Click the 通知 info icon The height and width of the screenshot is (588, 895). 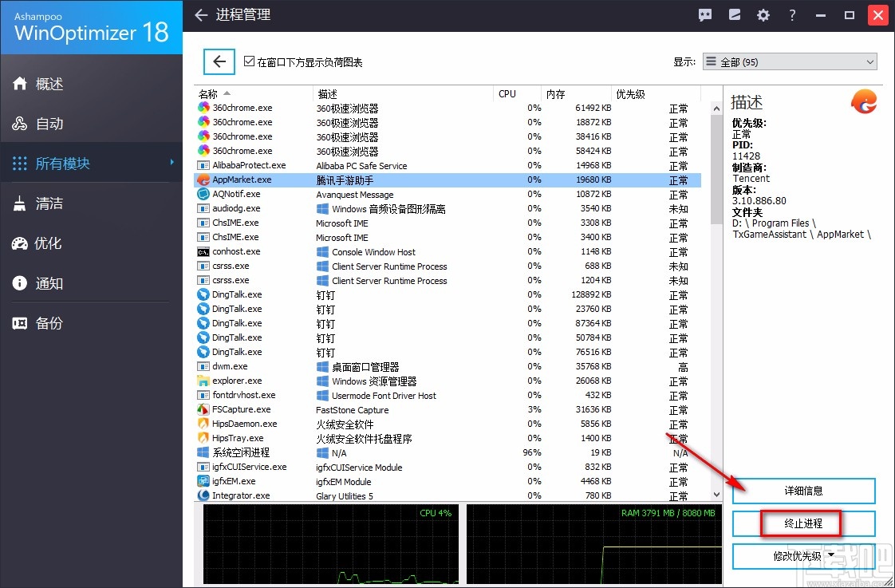tap(19, 283)
